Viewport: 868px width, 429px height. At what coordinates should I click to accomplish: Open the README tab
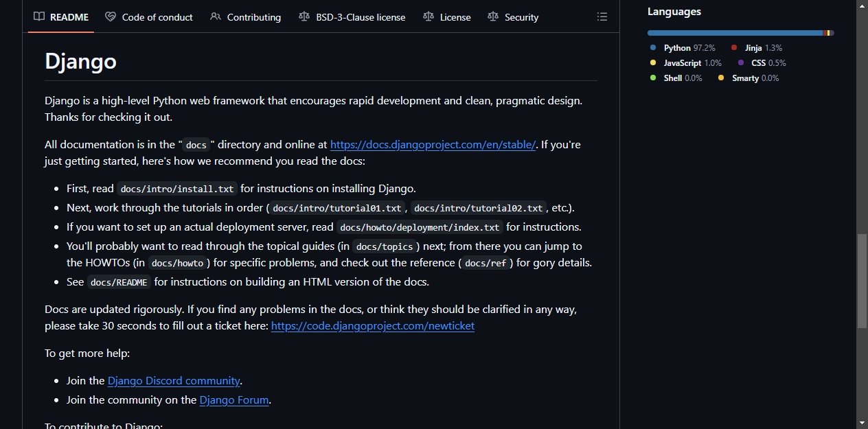[x=62, y=17]
